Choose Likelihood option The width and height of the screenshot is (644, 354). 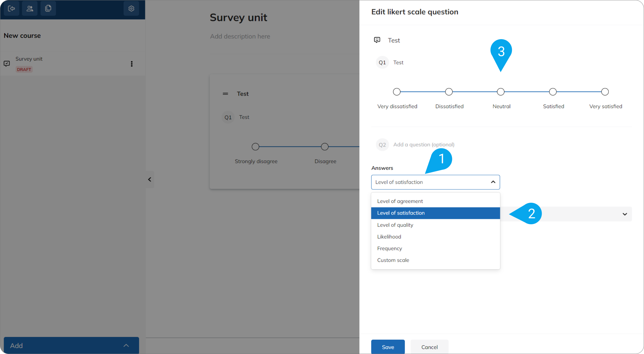[x=435, y=237]
